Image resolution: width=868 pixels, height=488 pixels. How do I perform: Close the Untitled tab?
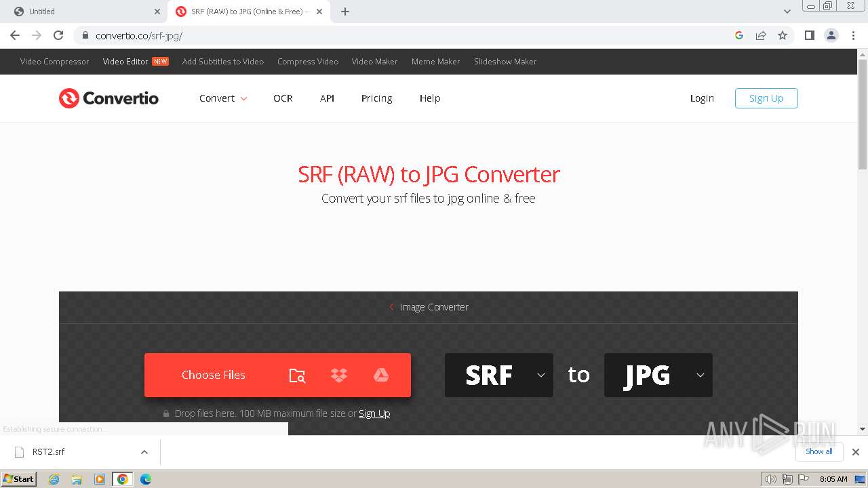pos(157,12)
